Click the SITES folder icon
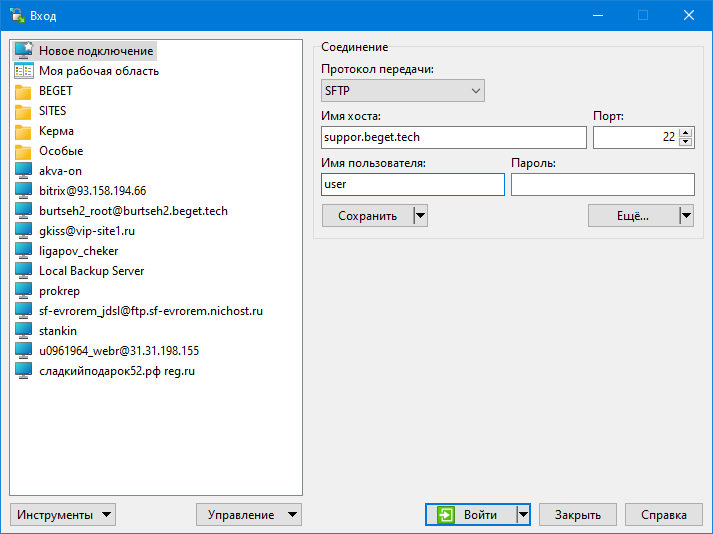 (24, 111)
